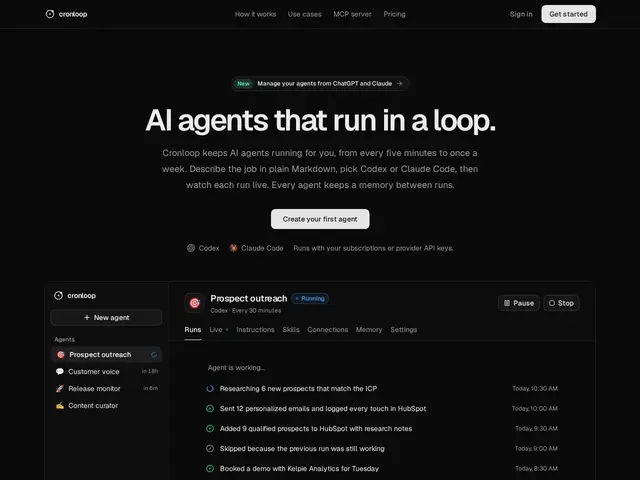Click green check on Booked a demo run
Screen dimensions: 640x480
click(x=210, y=469)
